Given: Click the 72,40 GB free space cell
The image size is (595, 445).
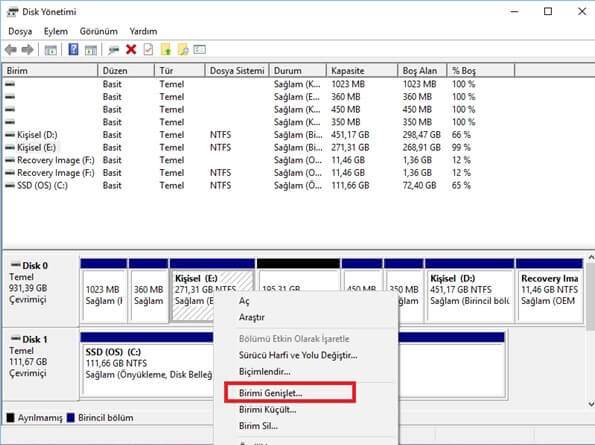Looking at the screenshot, I should coord(419,186).
